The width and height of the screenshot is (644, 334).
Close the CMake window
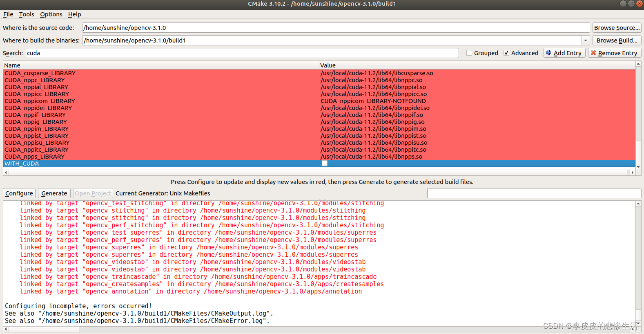tap(640, 4)
